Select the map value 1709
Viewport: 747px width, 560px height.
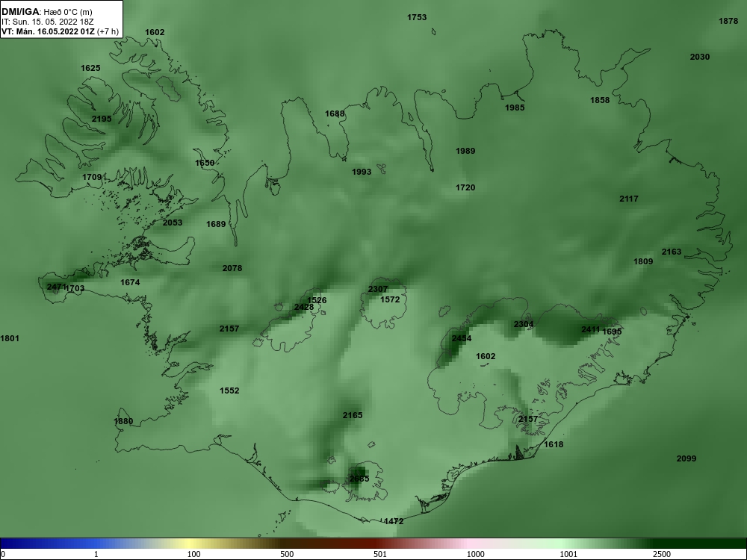(x=92, y=177)
